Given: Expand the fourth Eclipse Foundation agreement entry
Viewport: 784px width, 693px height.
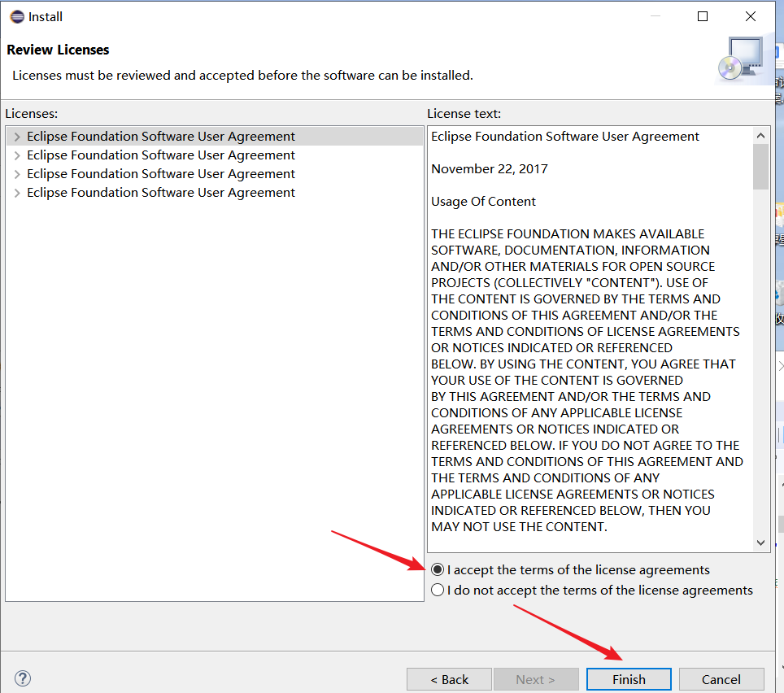Looking at the screenshot, I should click(x=17, y=193).
